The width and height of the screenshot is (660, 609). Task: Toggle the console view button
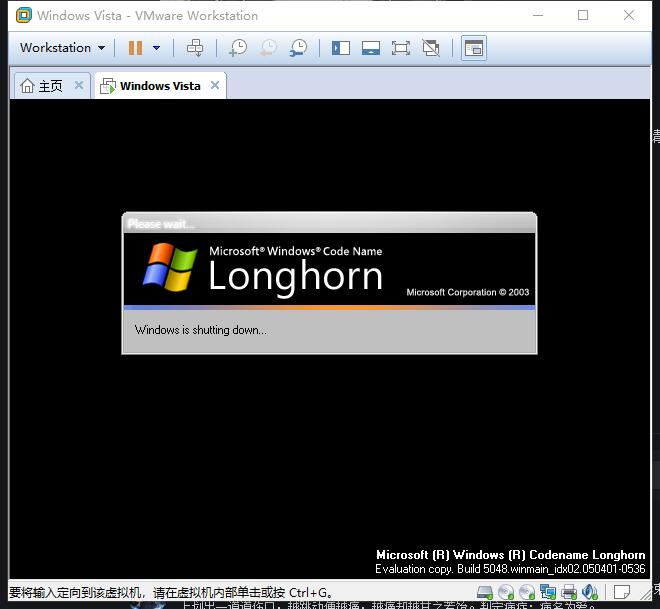pos(474,48)
